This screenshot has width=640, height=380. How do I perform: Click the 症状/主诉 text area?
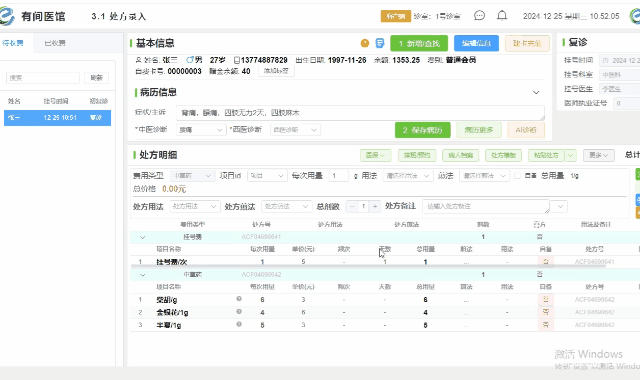(x=360, y=113)
